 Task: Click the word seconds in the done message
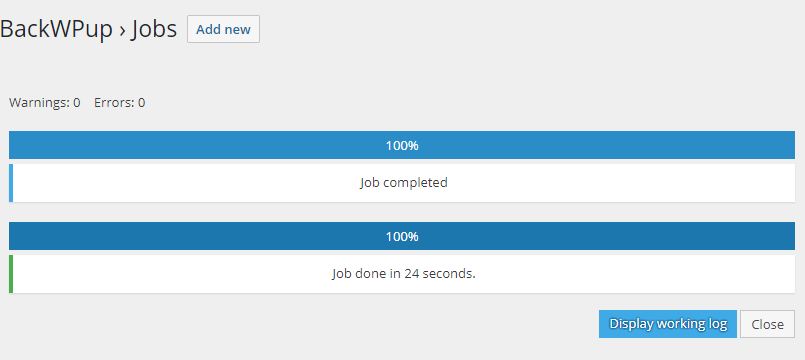pyautogui.click(x=453, y=274)
